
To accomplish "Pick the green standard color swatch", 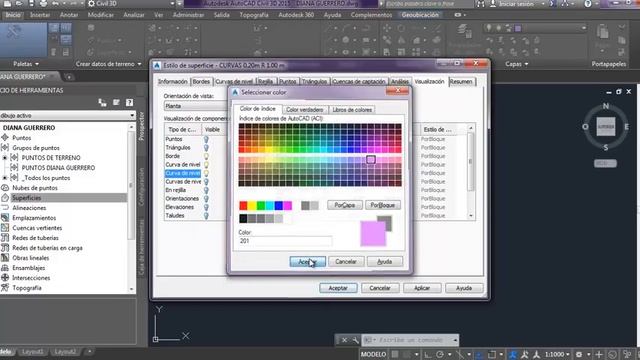I will (261, 205).
